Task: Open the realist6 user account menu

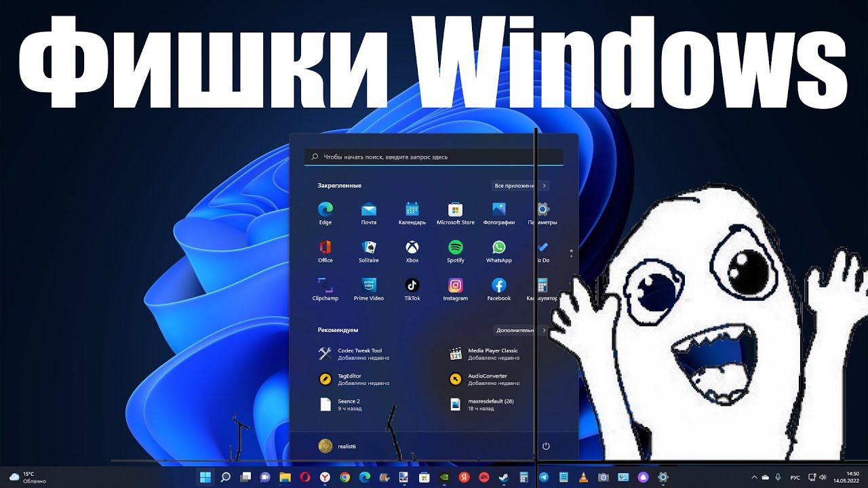Action: click(338, 445)
